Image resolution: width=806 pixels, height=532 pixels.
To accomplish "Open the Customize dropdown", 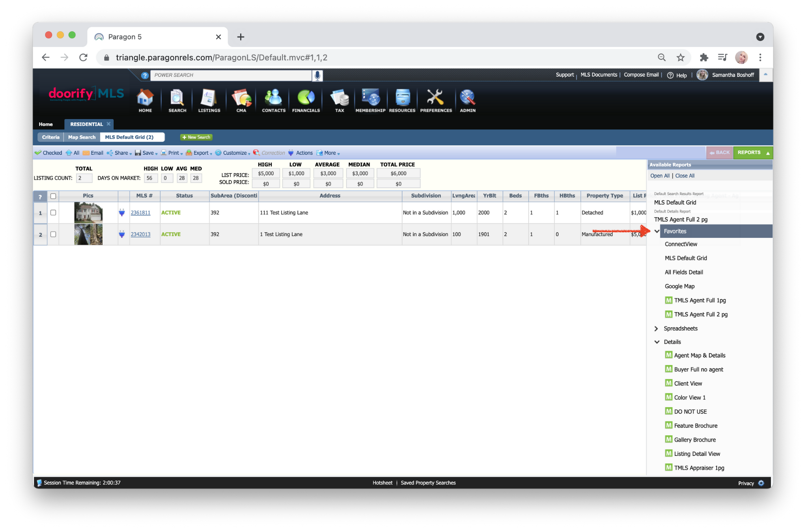I will (233, 153).
